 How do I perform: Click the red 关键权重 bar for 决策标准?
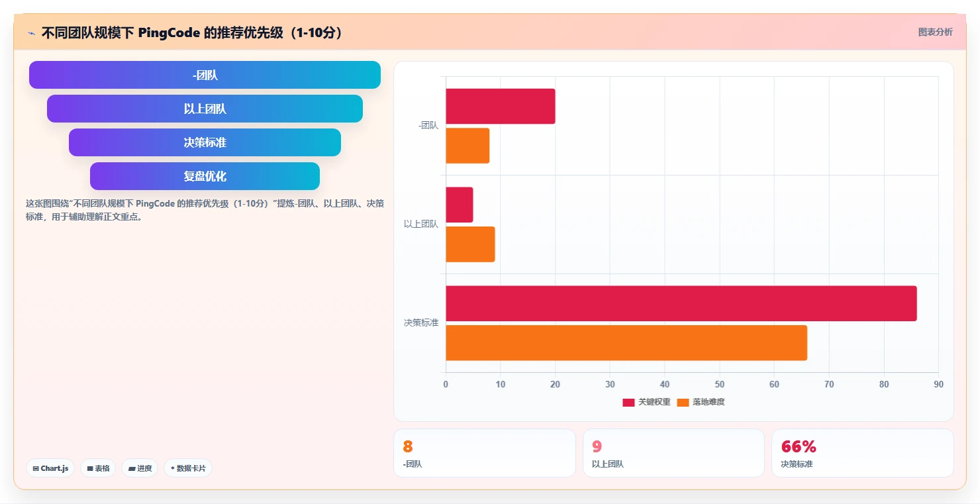681,303
